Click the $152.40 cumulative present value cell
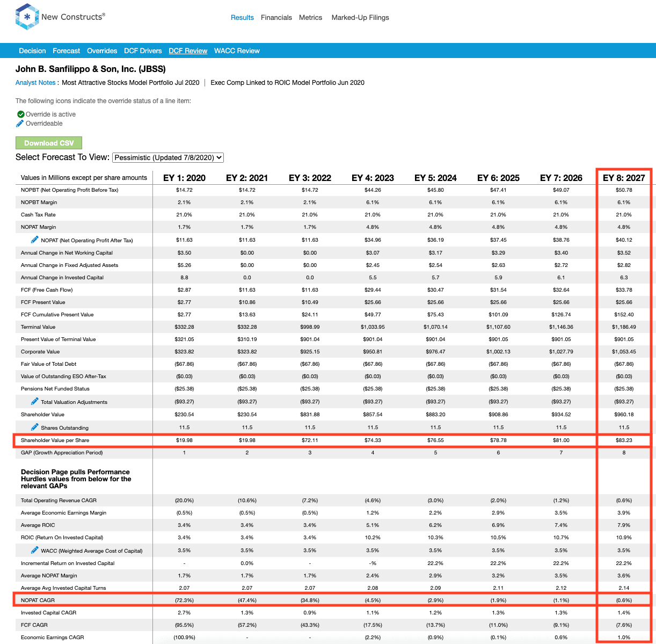This screenshot has height=644, width=656. pos(624,315)
